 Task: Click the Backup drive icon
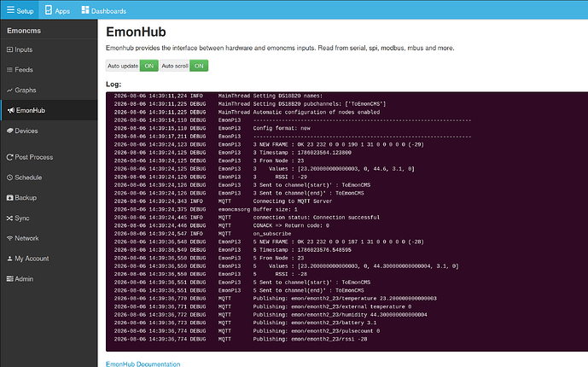9,197
